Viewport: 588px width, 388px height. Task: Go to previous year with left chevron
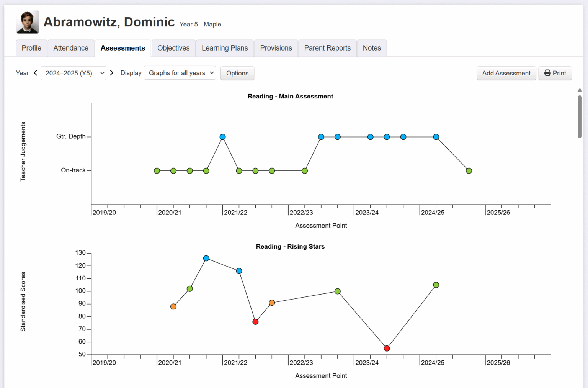[x=36, y=73]
